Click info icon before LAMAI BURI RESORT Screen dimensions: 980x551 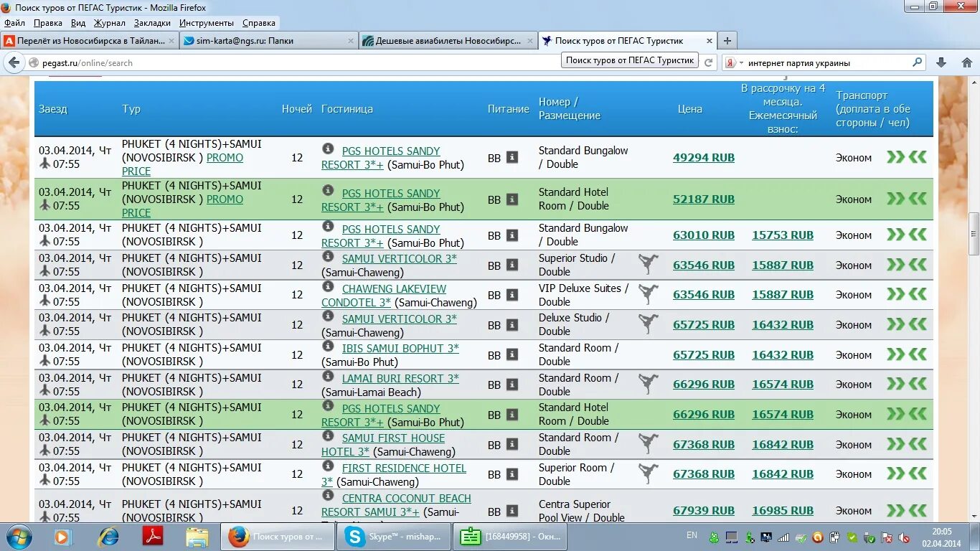(328, 376)
